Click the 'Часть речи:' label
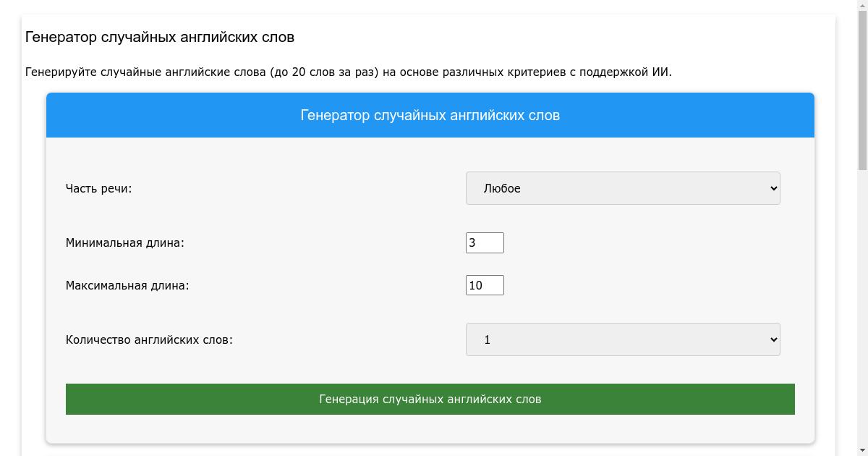Screen dimensions: 868x456 99,188
